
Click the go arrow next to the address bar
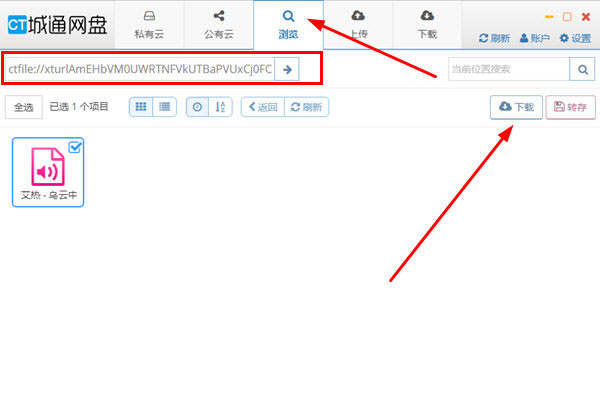point(287,69)
